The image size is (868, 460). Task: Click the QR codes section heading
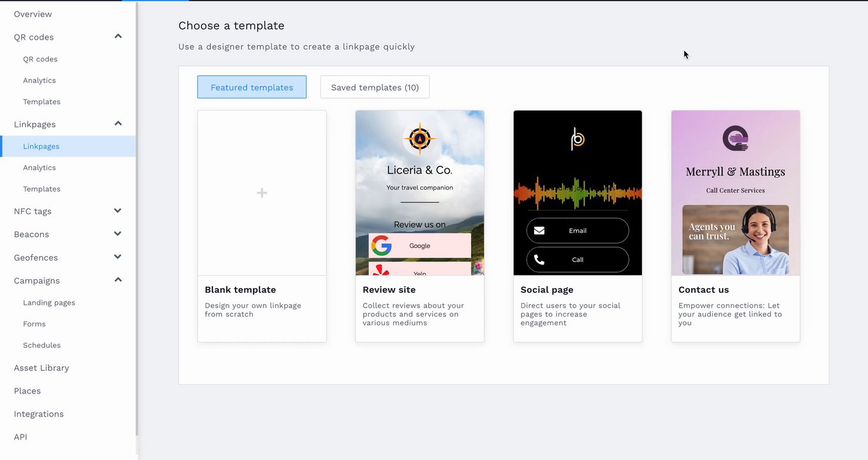(34, 37)
